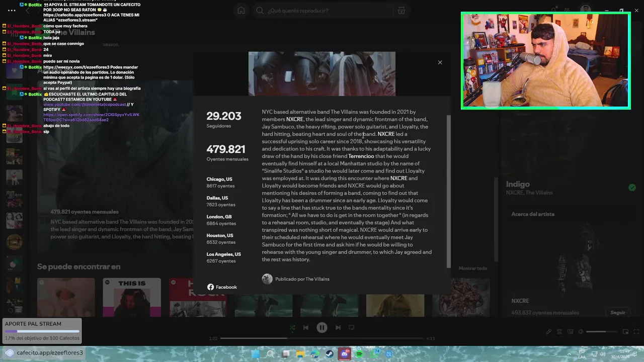Follow NXCRE with the 'Seguir' button
The image size is (644, 362).
618,312
